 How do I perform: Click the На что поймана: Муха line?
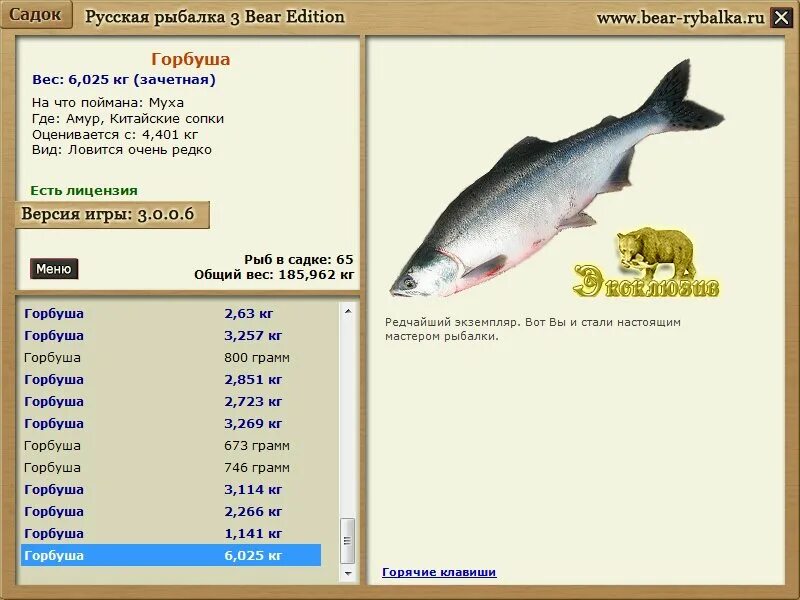(108, 103)
